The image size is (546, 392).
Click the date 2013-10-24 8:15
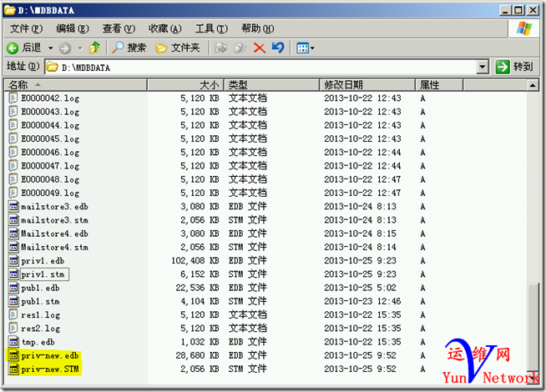[x=360, y=234]
